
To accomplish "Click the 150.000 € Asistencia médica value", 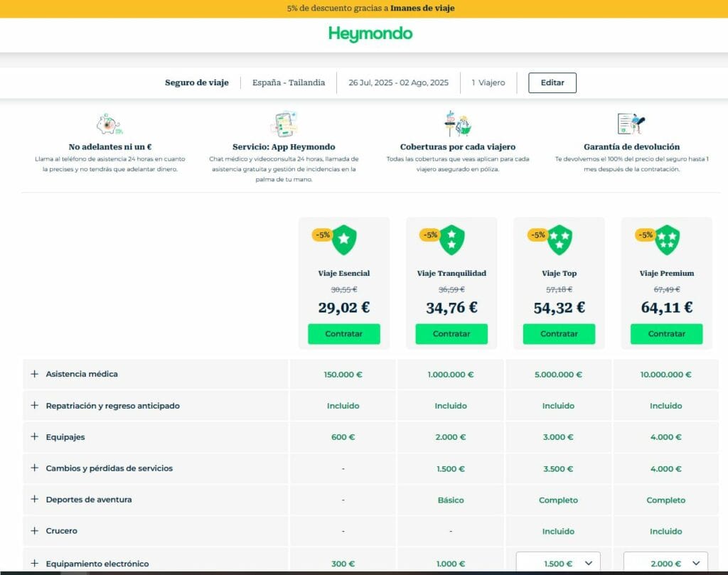I will coord(343,375).
